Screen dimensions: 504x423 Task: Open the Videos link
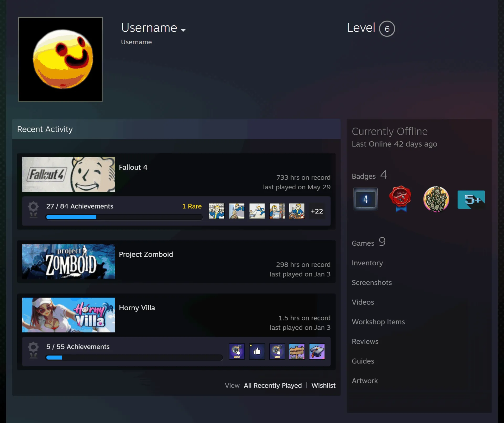pyautogui.click(x=363, y=302)
